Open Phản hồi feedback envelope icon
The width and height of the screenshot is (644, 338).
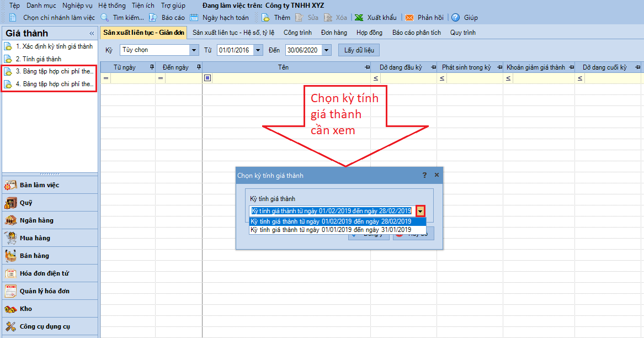pyautogui.click(x=409, y=18)
